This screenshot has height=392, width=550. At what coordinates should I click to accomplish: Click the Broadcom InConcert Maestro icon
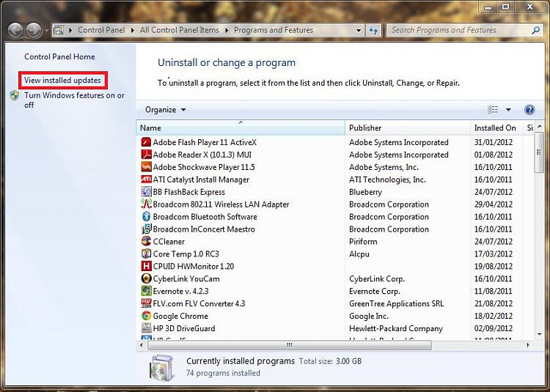146,229
